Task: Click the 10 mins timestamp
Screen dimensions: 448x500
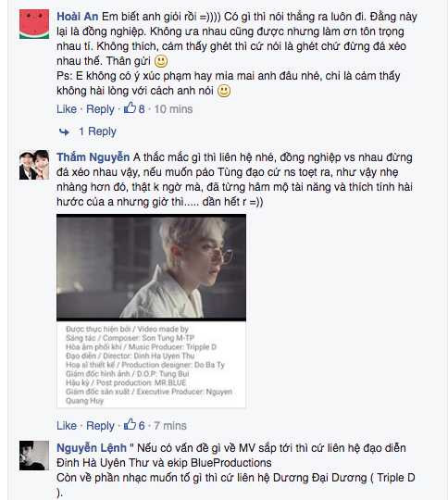Action: coord(173,109)
